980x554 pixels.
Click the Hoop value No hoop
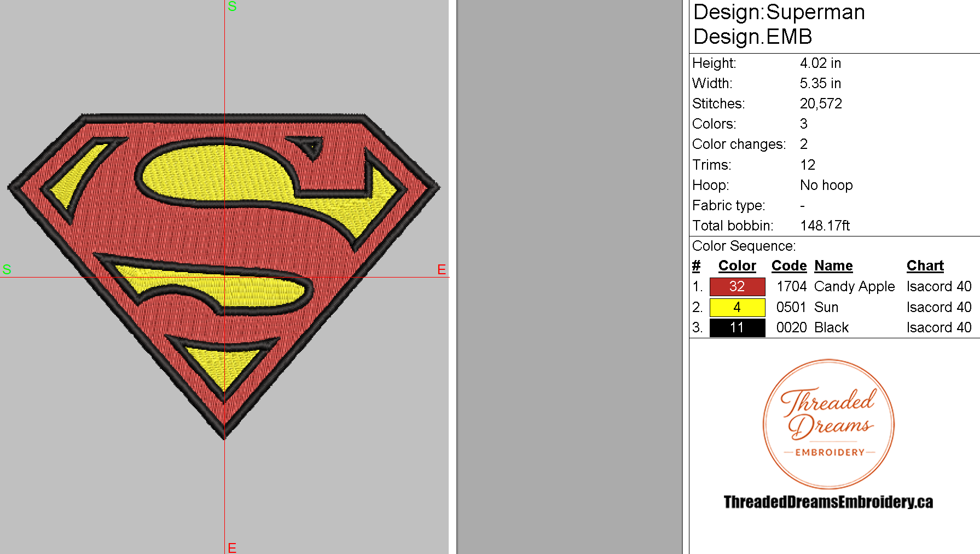coord(826,185)
